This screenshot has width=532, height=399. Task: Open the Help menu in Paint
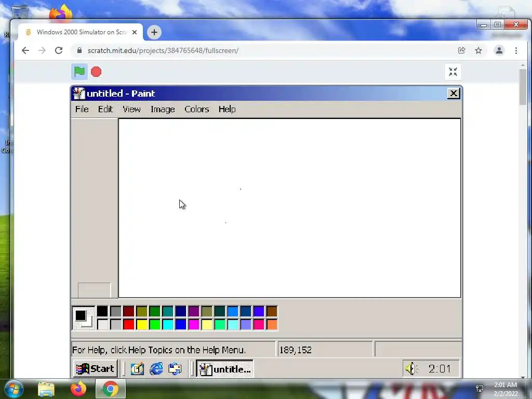tap(227, 109)
